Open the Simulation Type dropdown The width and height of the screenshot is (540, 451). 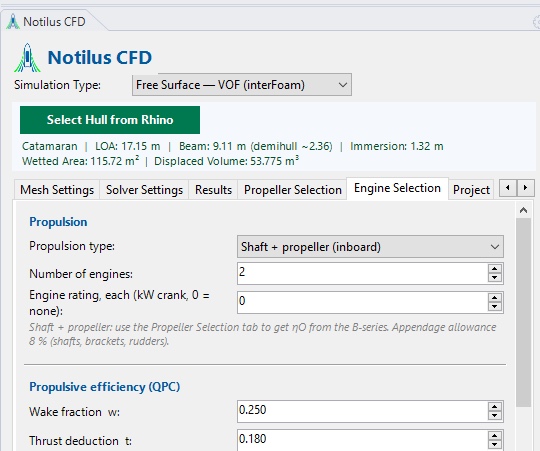242,85
